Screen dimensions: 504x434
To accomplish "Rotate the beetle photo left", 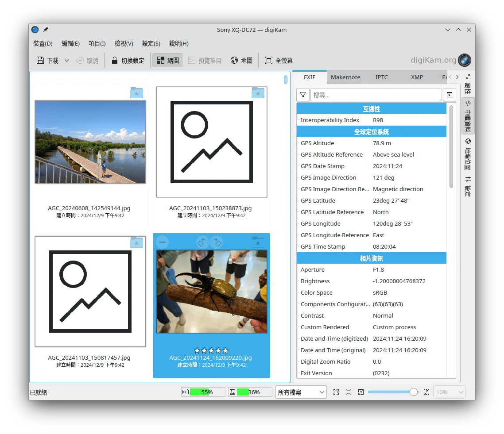I will click(x=203, y=242).
